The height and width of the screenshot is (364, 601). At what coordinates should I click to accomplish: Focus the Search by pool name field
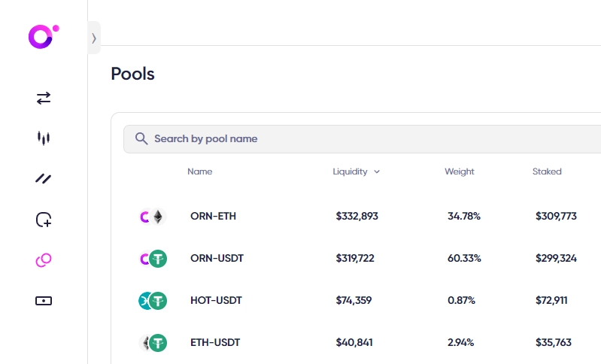tap(362, 139)
